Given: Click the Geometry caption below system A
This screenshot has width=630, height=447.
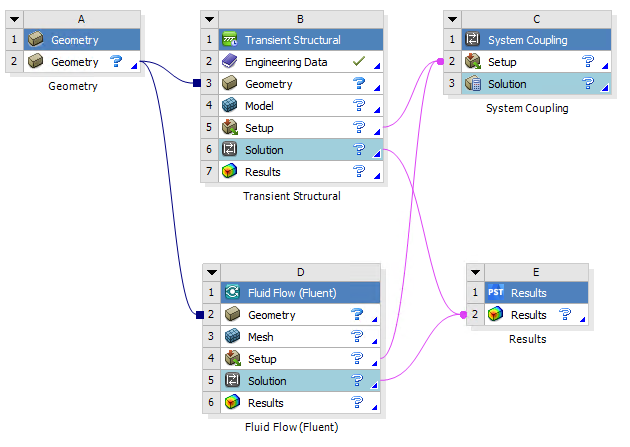Looking at the screenshot, I should [73, 86].
